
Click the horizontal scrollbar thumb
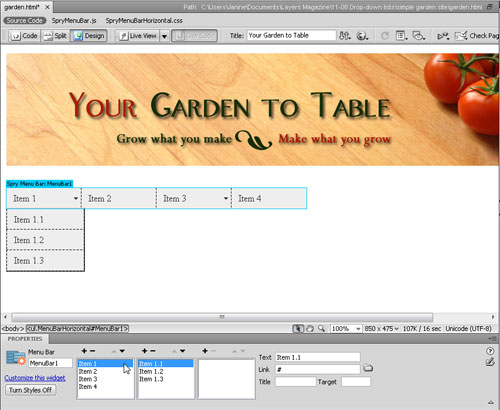[x=222, y=317]
